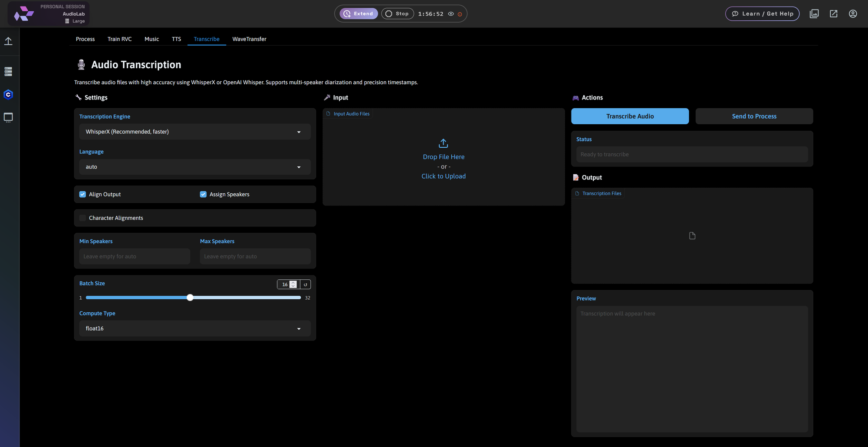Open Learn / Get Help
868x447 pixels.
point(762,14)
